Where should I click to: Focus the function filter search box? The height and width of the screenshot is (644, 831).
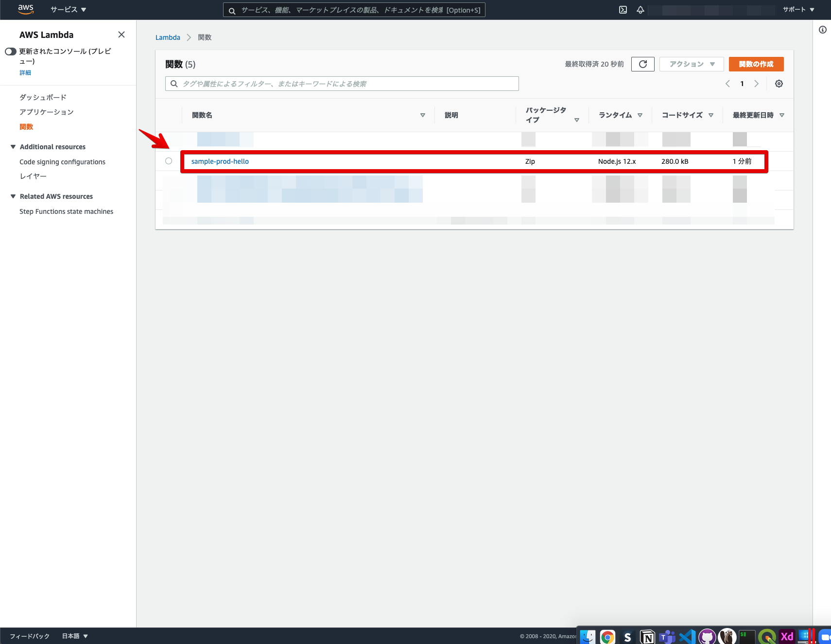coord(342,84)
